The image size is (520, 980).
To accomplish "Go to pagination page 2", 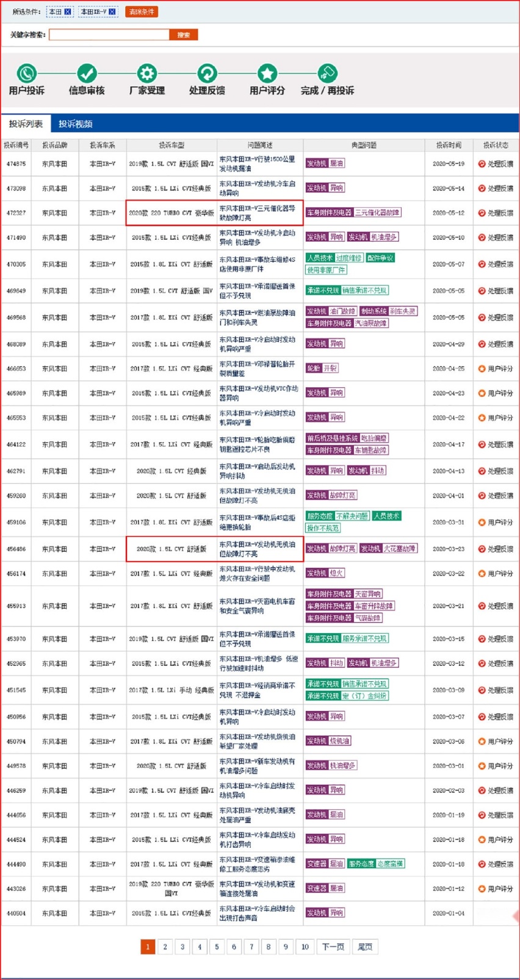I will (x=165, y=947).
